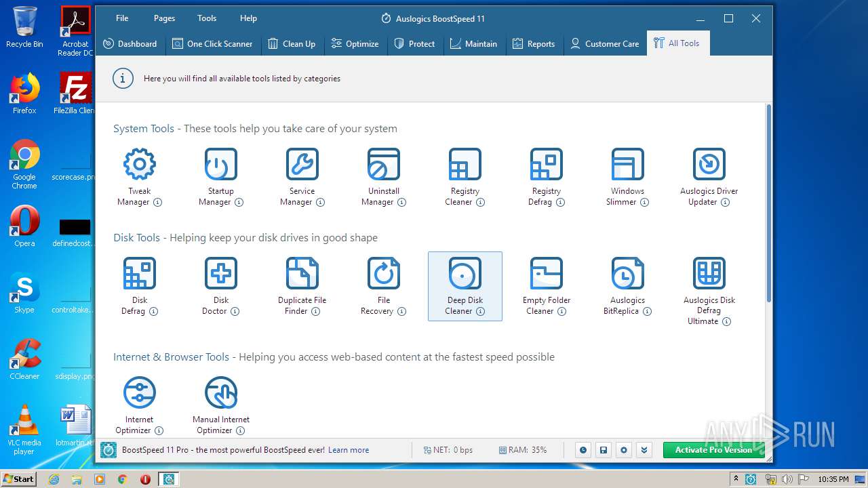View the Reports tab

point(533,43)
